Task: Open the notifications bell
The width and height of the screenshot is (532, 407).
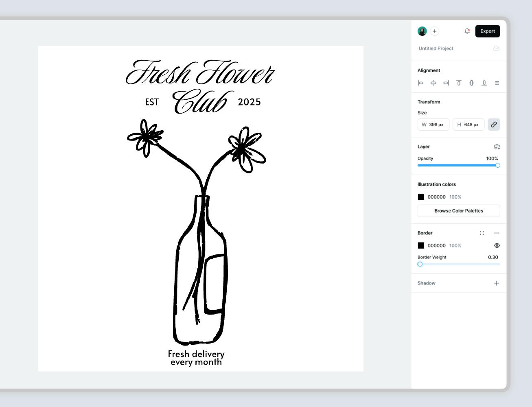Action: (467, 31)
